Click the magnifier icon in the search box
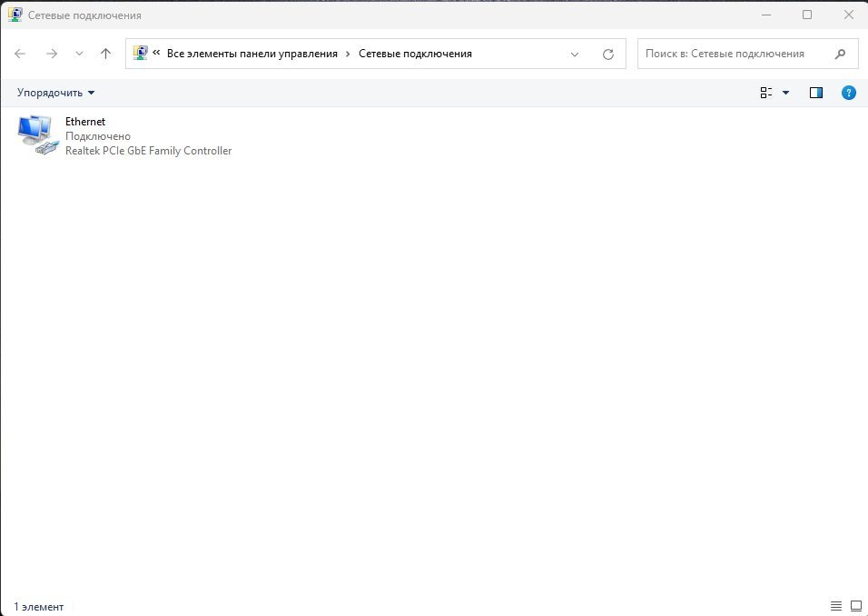Screen dimensions: 868x616 coord(841,54)
